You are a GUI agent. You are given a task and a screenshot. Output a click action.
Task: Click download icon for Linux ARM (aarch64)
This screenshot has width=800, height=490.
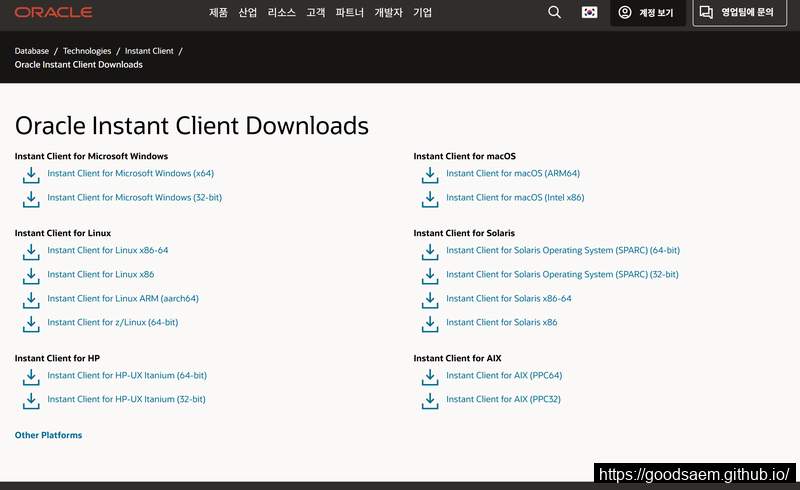pyautogui.click(x=31, y=300)
